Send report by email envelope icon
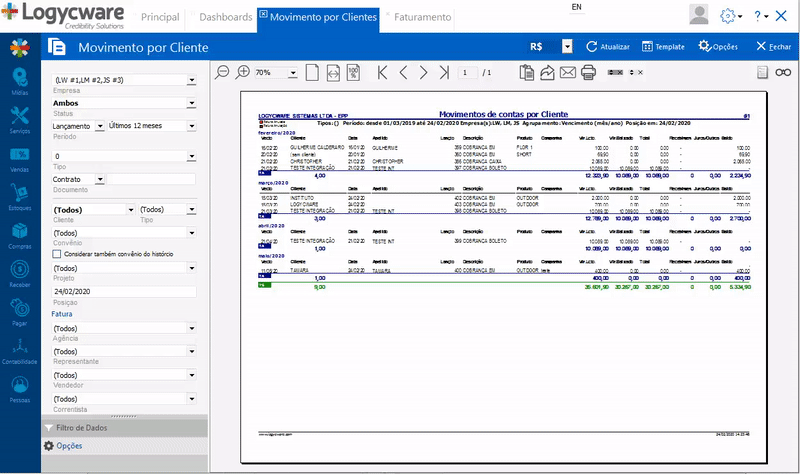800x474 pixels. [568, 73]
